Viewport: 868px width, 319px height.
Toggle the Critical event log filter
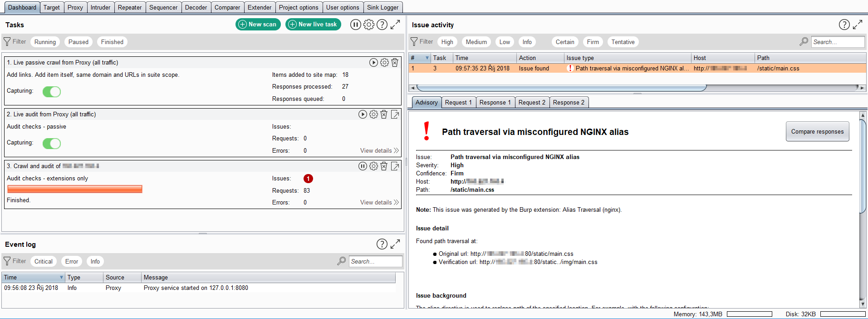(44, 261)
